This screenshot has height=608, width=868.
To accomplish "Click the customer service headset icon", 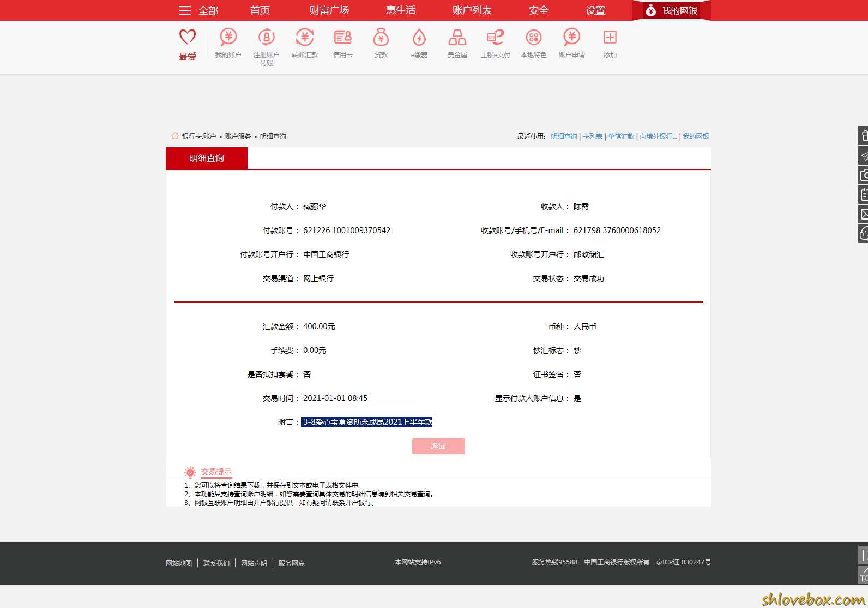I will (x=864, y=234).
